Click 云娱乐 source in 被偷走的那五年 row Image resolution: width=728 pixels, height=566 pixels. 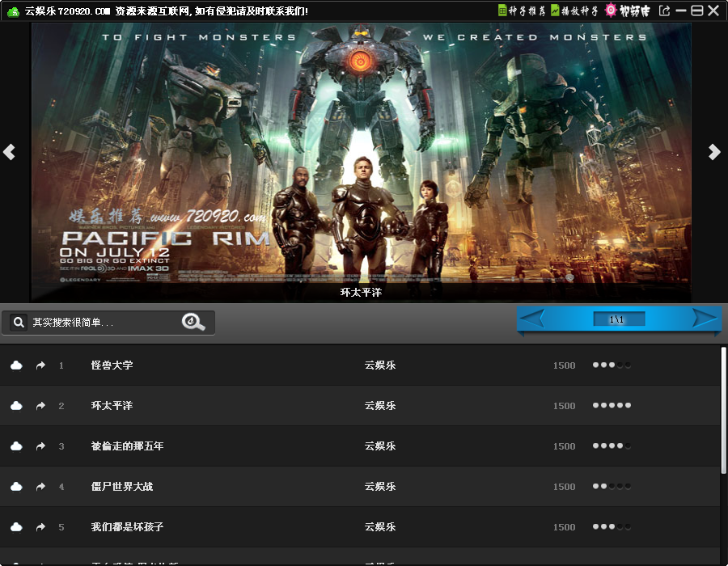click(x=380, y=446)
